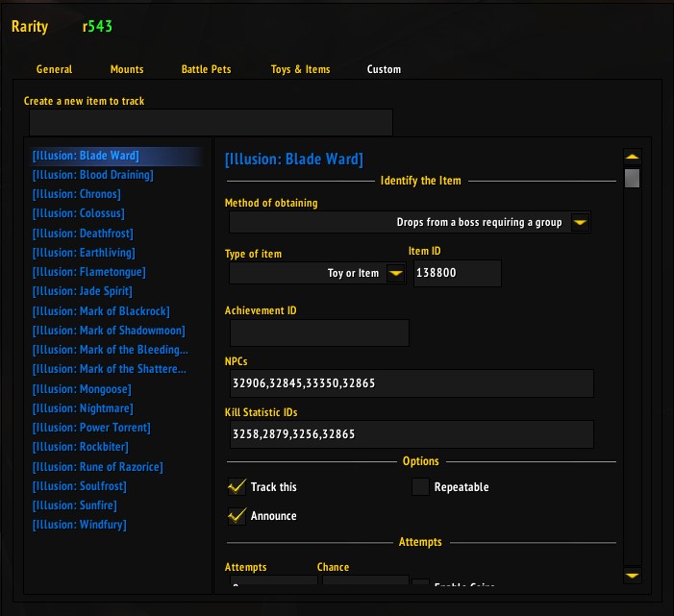The height and width of the screenshot is (616, 674).
Task: Select Illusion: Windfury entry
Action: (x=80, y=525)
